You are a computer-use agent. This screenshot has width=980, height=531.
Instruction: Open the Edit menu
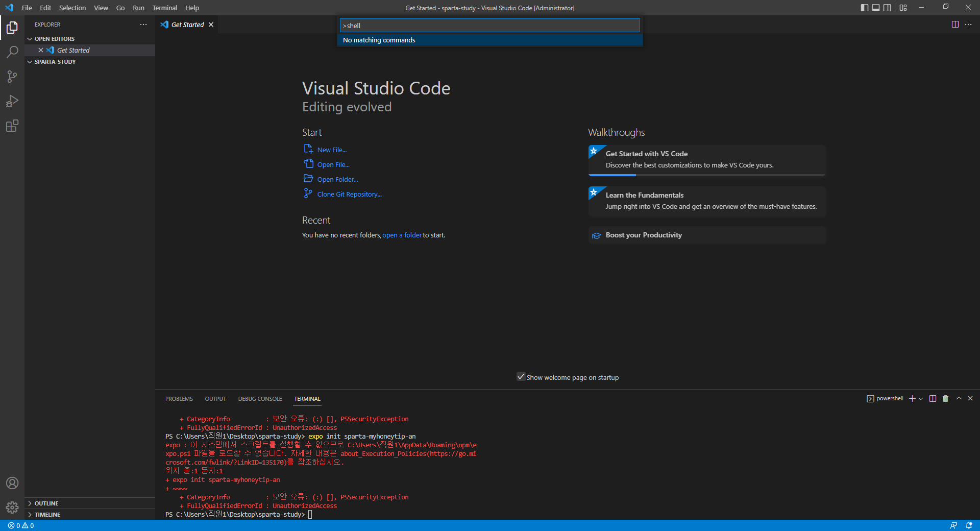pyautogui.click(x=45, y=8)
